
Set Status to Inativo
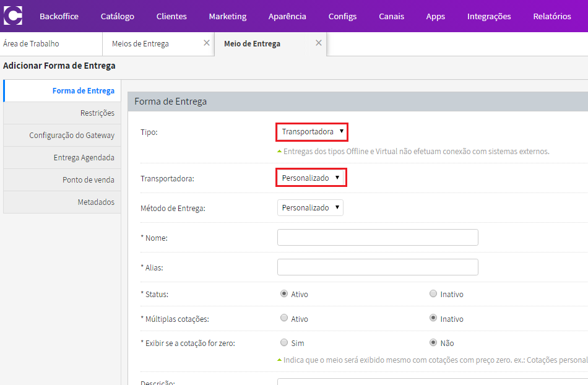click(x=433, y=293)
